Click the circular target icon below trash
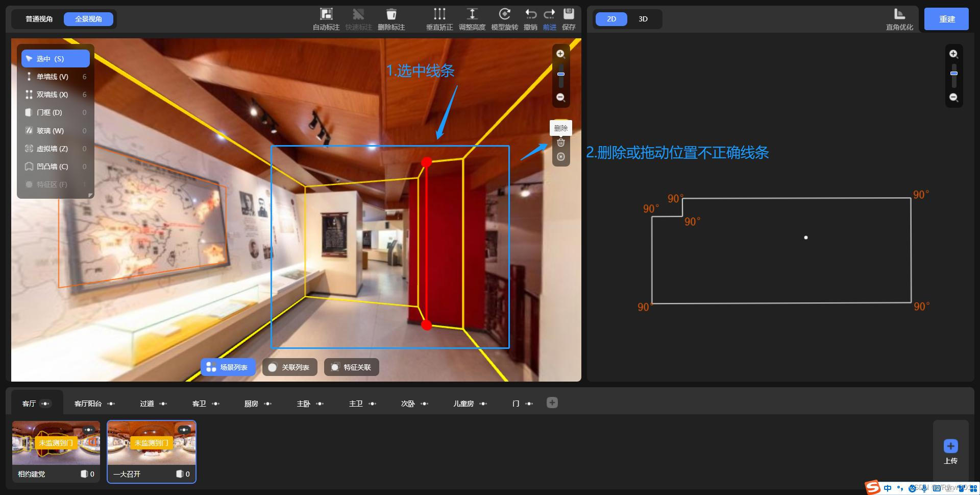 click(x=560, y=157)
